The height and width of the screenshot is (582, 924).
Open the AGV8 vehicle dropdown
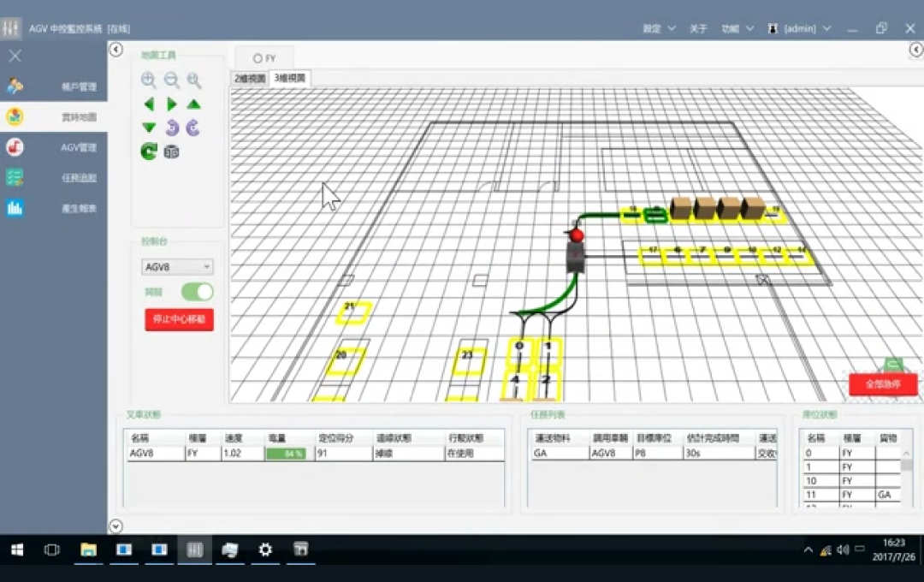[176, 266]
